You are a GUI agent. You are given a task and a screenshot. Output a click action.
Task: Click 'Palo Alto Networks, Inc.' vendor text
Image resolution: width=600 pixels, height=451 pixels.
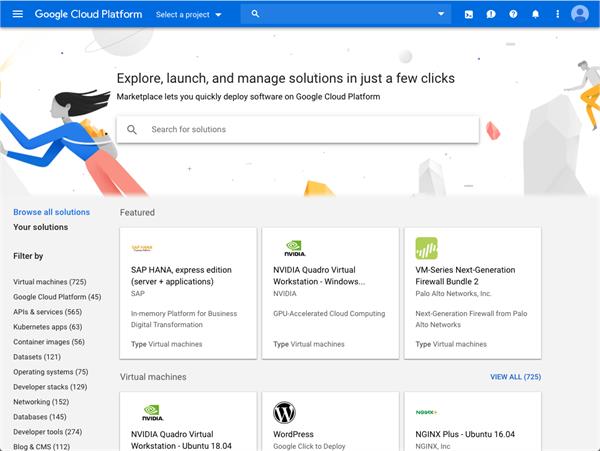[x=453, y=293]
